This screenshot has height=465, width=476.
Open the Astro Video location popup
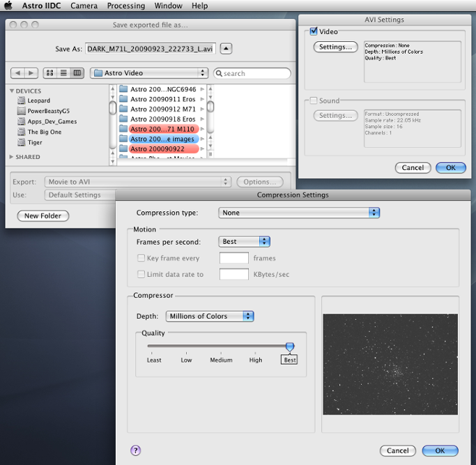149,73
